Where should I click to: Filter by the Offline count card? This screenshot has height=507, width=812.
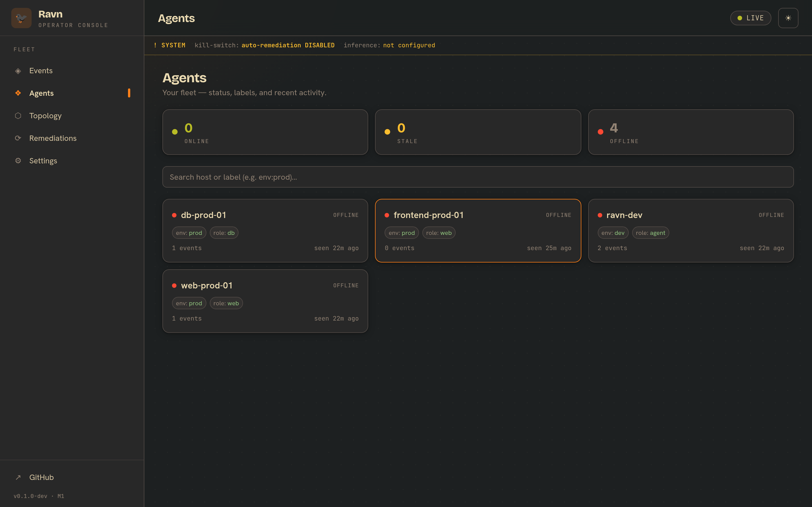[x=691, y=132]
